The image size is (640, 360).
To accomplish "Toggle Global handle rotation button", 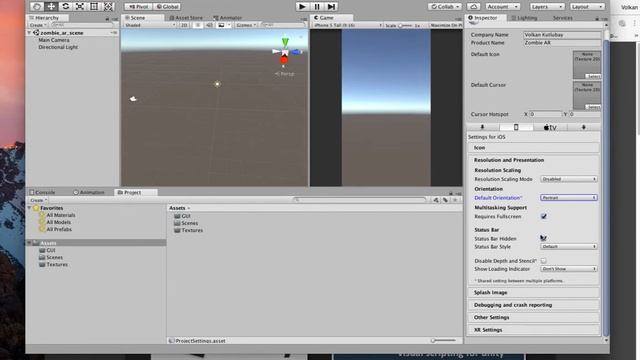I will (x=167, y=7).
